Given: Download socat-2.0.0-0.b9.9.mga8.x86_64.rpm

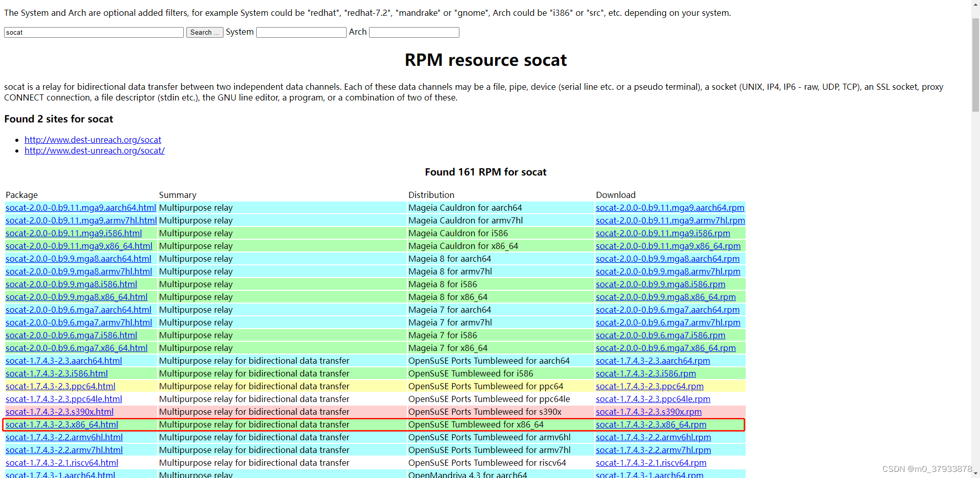Looking at the screenshot, I should pyautogui.click(x=666, y=297).
